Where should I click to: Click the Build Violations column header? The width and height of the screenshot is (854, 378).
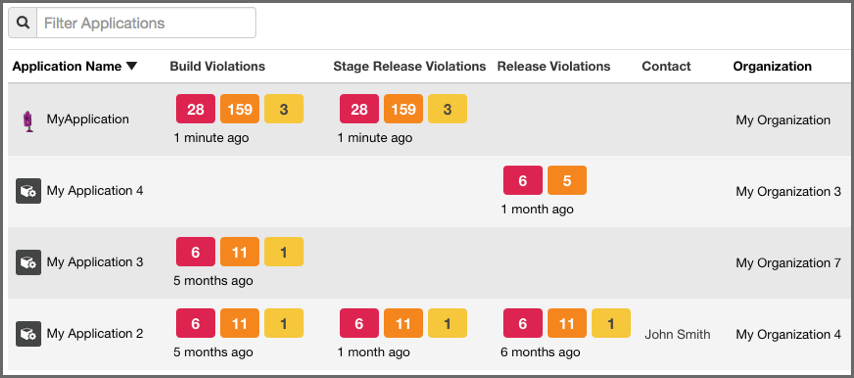pyautogui.click(x=217, y=66)
